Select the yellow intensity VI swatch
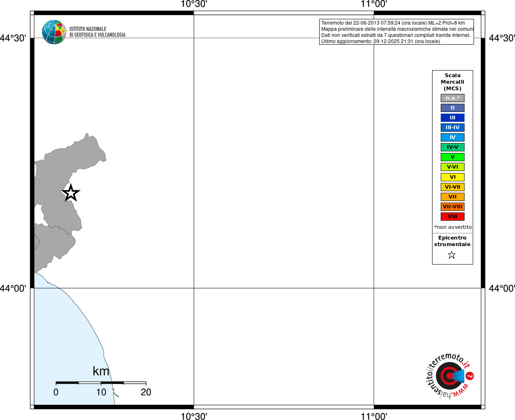 pyautogui.click(x=453, y=177)
